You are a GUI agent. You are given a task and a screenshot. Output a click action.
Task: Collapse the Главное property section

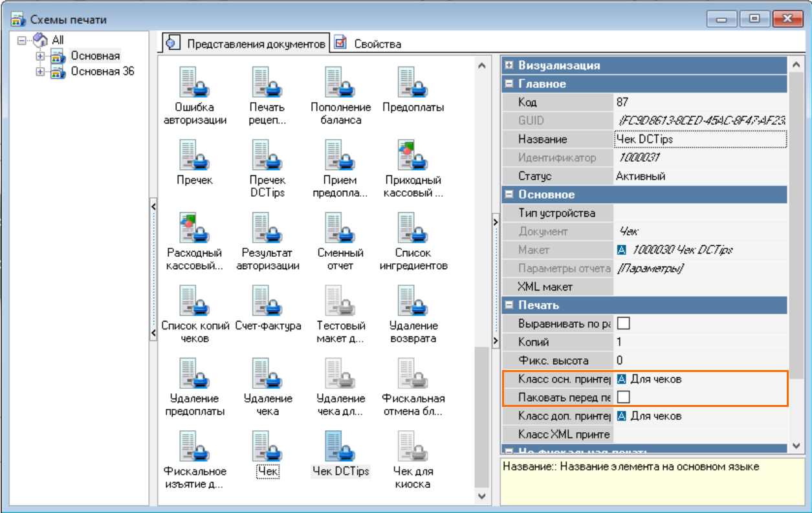510,84
